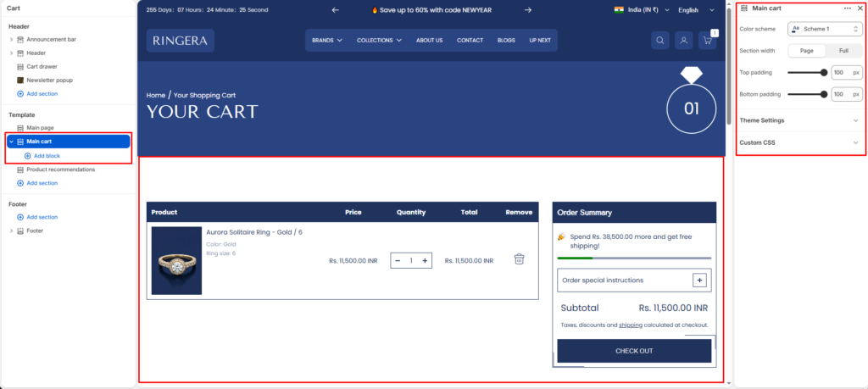Set section width to Full
This screenshot has height=389, width=868.
tap(843, 51)
